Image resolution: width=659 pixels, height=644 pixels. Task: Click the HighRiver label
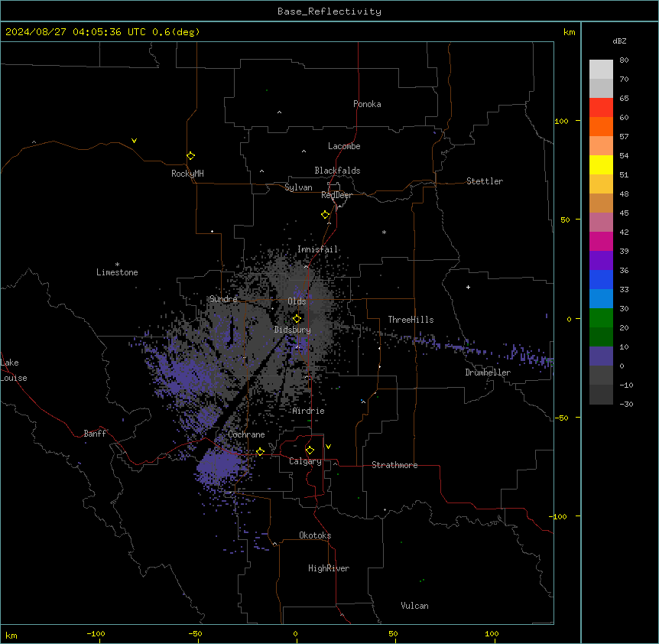click(x=329, y=568)
